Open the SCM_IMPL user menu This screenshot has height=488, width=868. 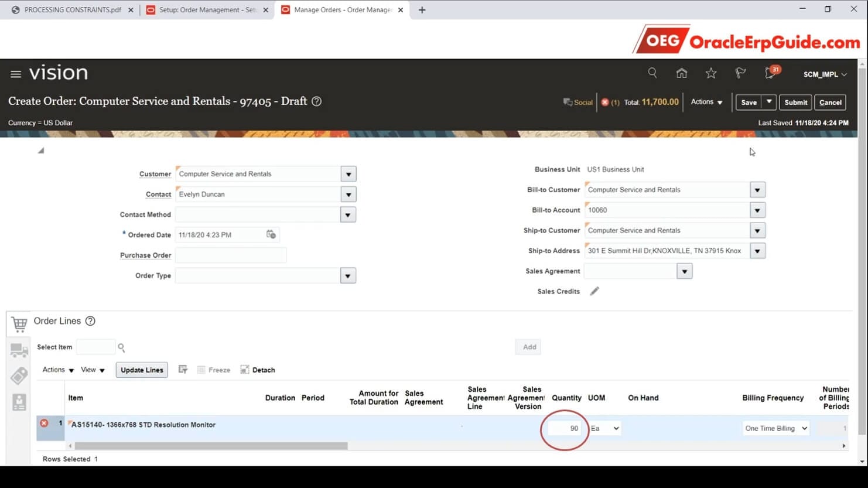click(825, 74)
